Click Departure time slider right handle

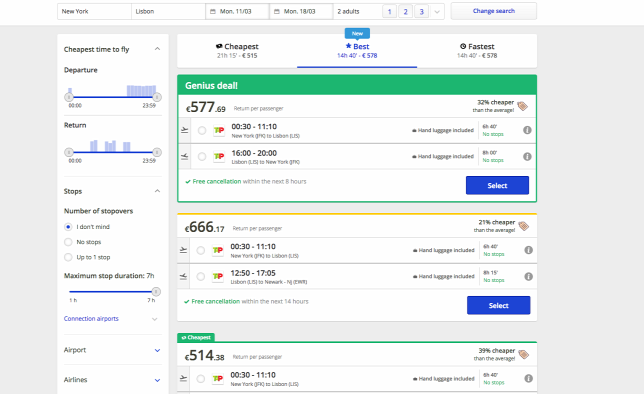157,97
